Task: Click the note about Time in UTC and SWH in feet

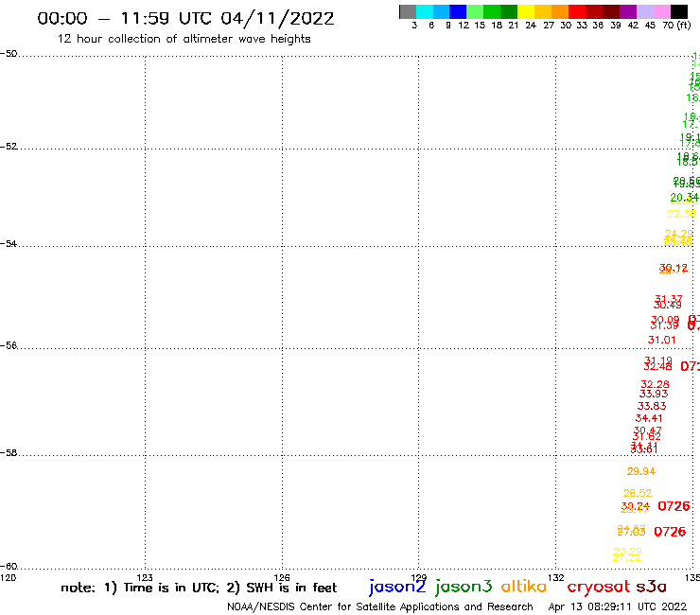Action: [x=199, y=588]
